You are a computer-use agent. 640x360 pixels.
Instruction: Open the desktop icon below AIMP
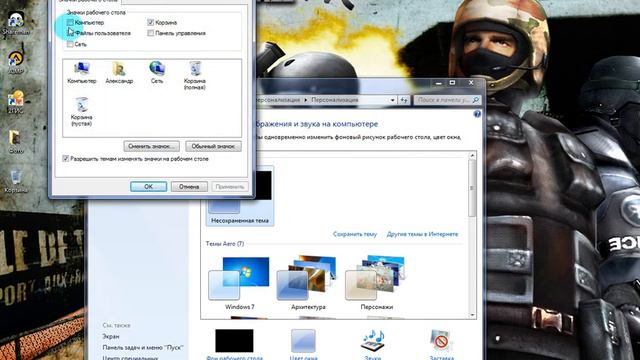click(16, 102)
